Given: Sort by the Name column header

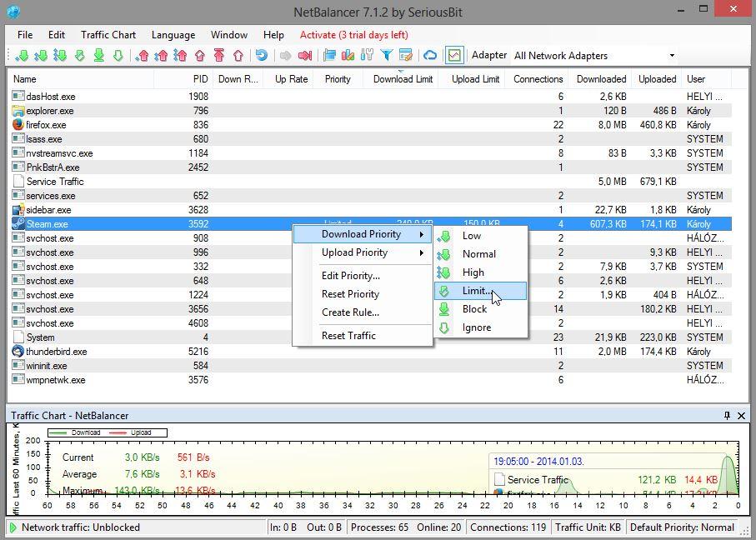Looking at the screenshot, I should point(81,79).
